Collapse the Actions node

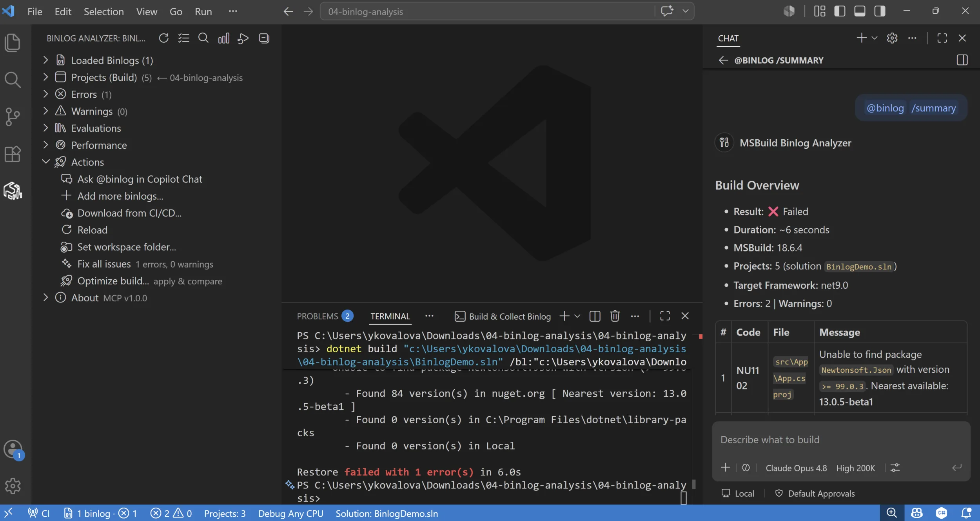[45, 162]
